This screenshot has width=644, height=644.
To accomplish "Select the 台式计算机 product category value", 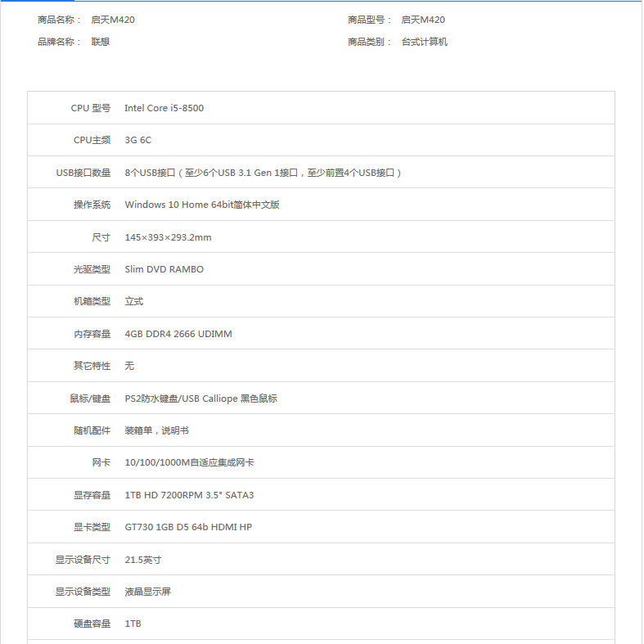I will 424,42.
